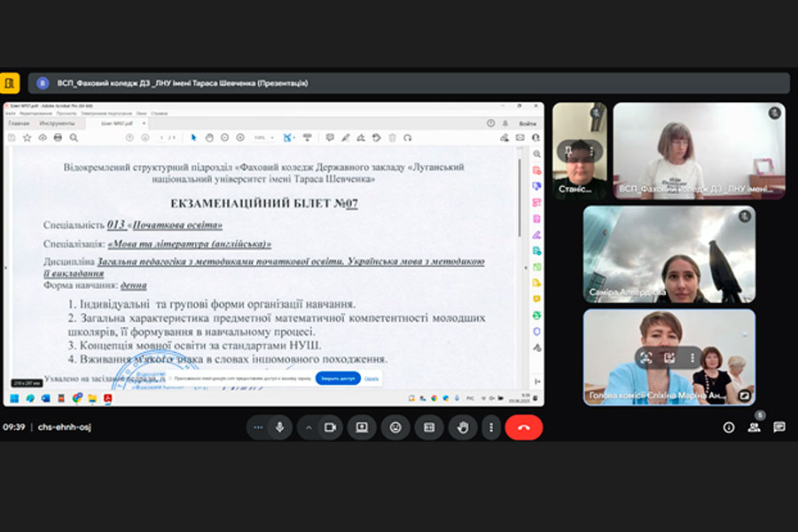
Task: Select the highlighter pen tool
Action: click(346, 138)
